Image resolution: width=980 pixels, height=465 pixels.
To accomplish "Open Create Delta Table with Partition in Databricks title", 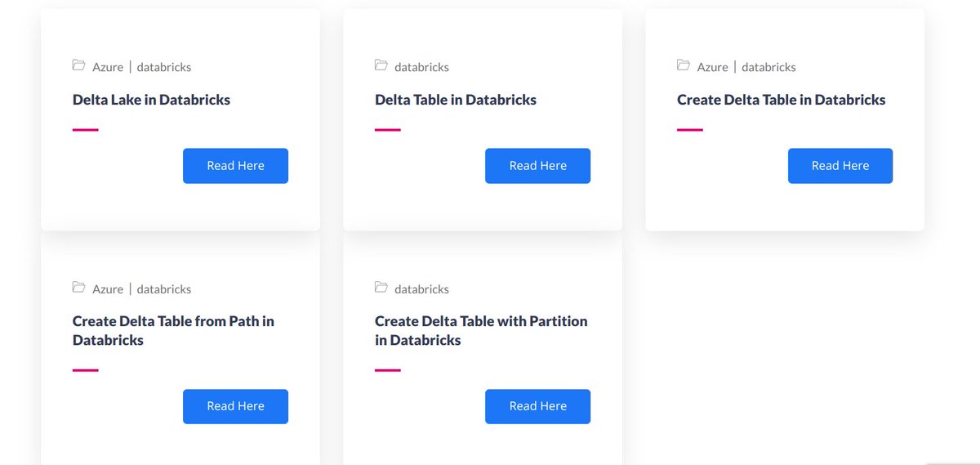I will click(481, 331).
